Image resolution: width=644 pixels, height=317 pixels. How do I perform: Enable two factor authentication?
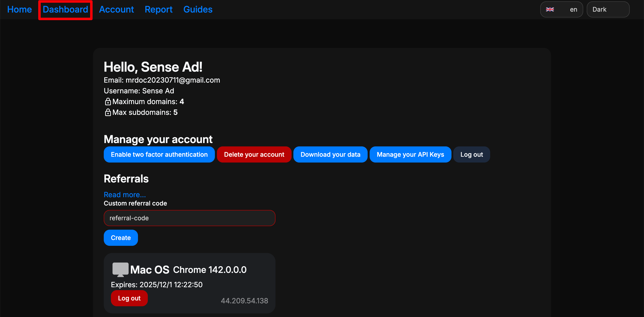pyautogui.click(x=159, y=154)
